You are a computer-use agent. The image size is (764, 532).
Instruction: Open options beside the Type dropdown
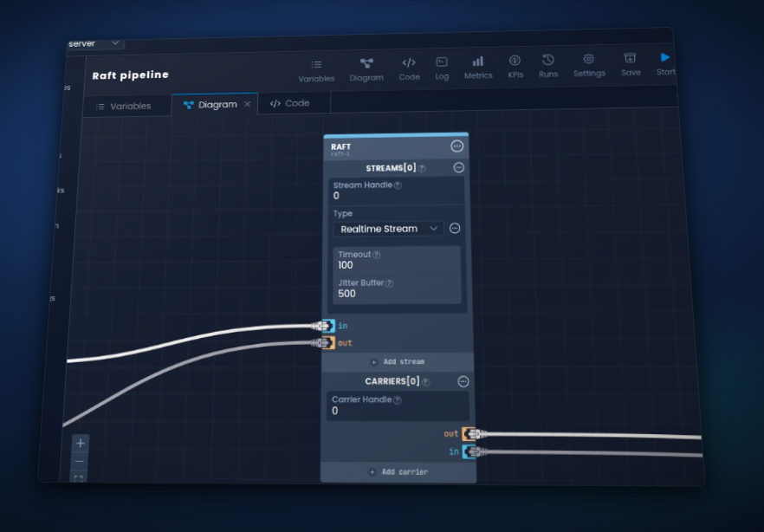[x=455, y=229]
